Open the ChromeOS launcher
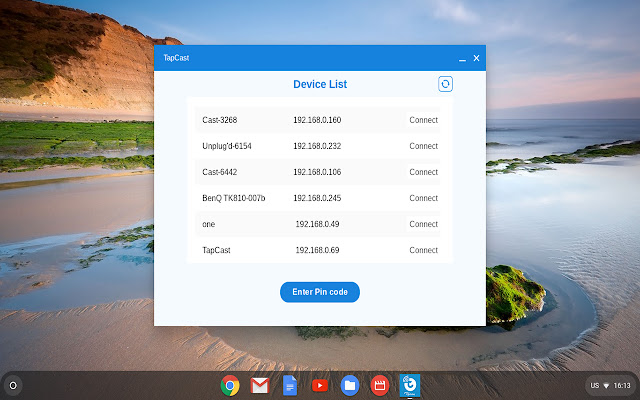This screenshot has height=400, width=640. (x=13, y=385)
